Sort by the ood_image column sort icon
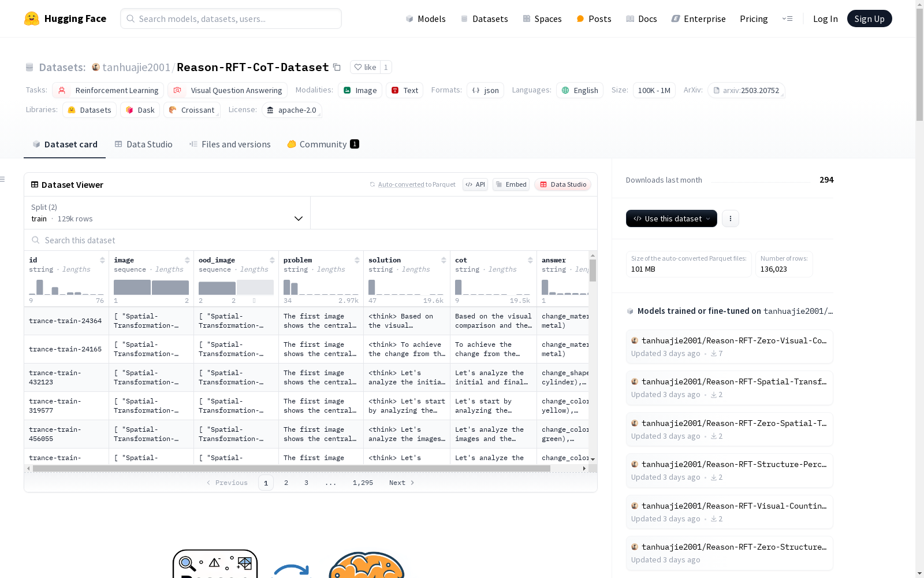Image resolution: width=924 pixels, height=578 pixels. (272, 260)
